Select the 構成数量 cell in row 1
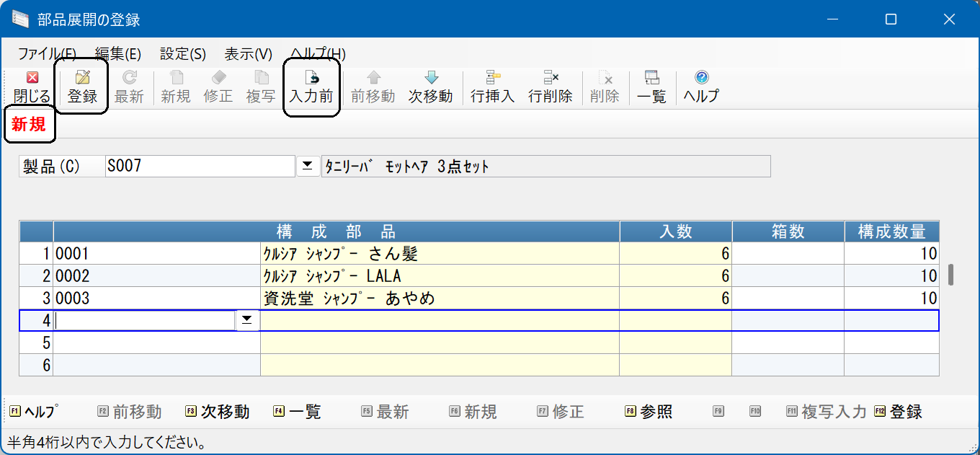The image size is (980, 455). click(x=892, y=253)
